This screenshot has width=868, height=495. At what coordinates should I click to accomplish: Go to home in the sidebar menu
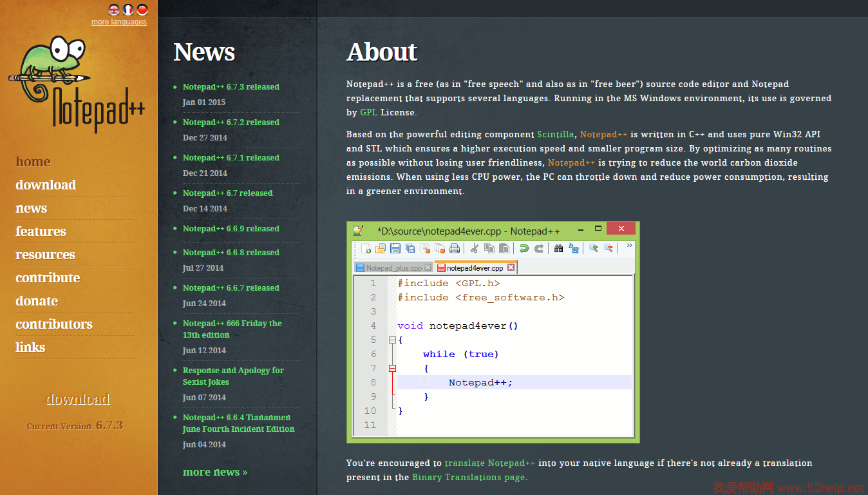(x=33, y=162)
